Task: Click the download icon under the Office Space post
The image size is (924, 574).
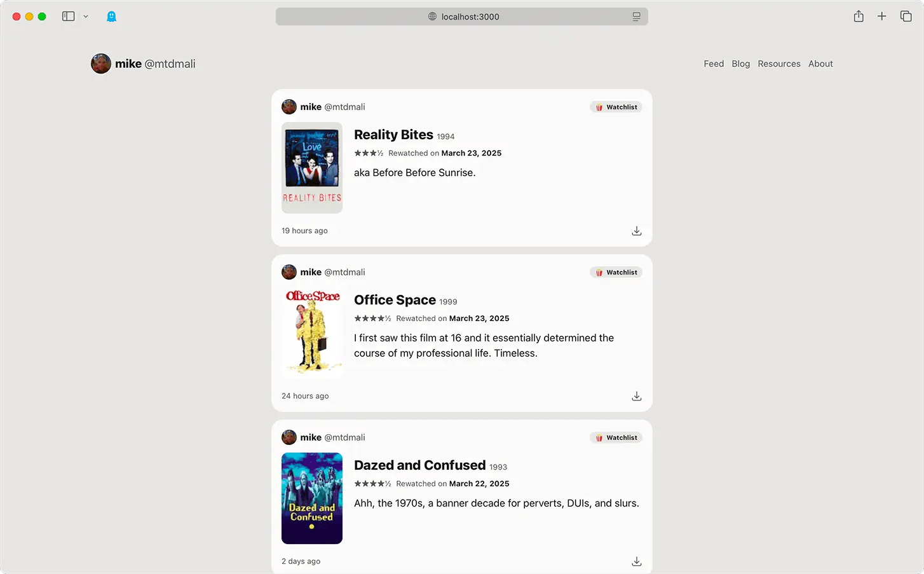Action: 636,395
